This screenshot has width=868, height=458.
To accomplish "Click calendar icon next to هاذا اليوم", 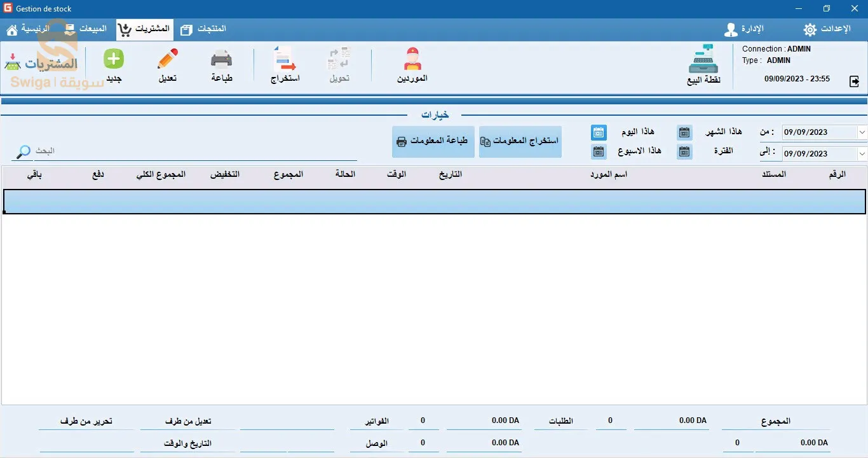I will coord(598,132).
